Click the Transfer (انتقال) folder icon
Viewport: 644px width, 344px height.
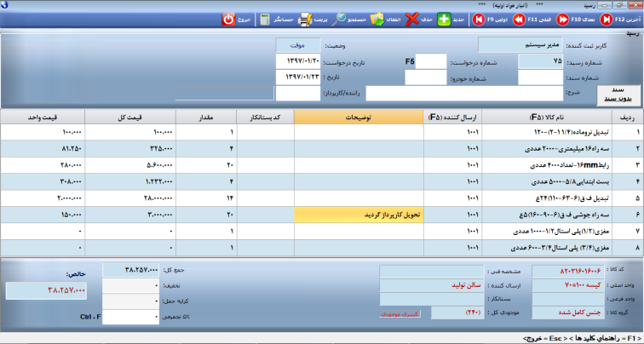tap(377, 18)
